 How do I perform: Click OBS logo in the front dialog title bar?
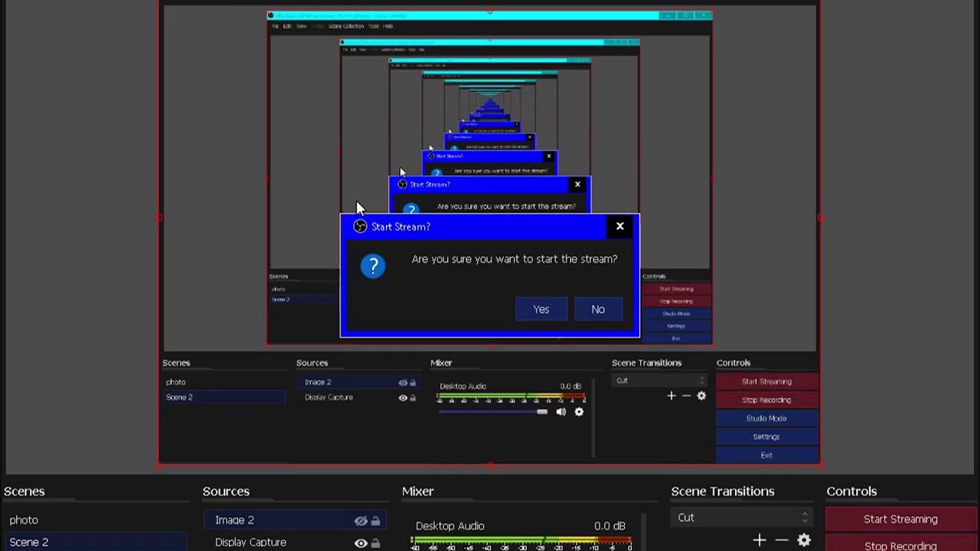pos(360,227)
